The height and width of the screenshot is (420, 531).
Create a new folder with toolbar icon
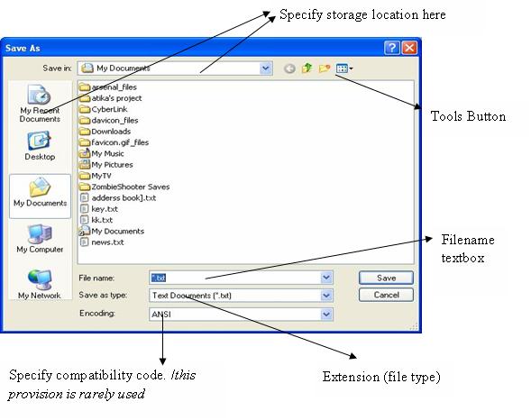tap(325, 68)
